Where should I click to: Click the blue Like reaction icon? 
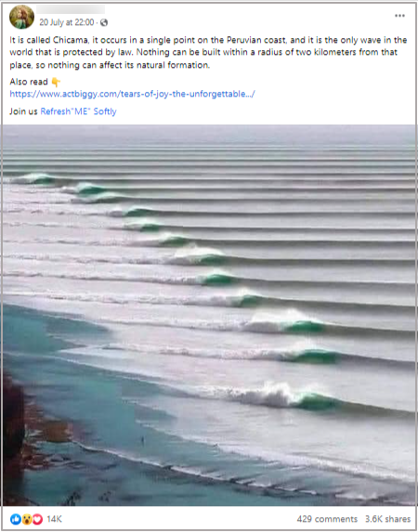pos(16,519)
